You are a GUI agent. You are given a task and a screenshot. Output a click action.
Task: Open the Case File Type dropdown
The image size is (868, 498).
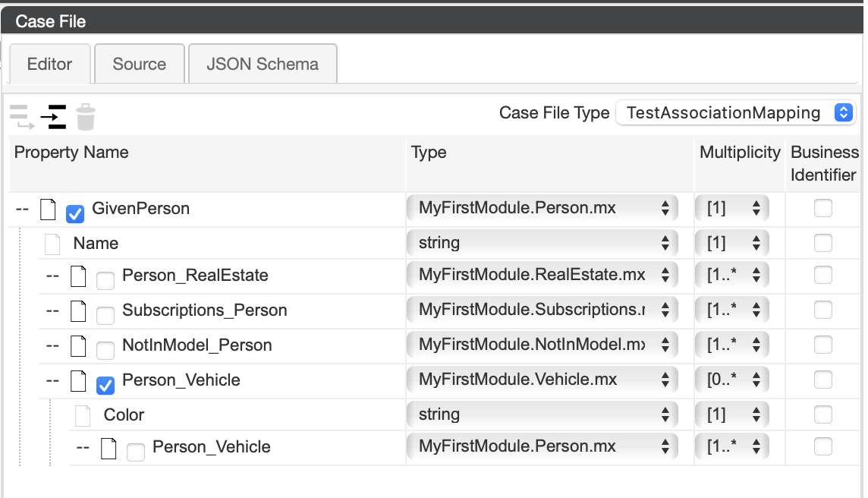pyautogui.click(x=735, y=113)
